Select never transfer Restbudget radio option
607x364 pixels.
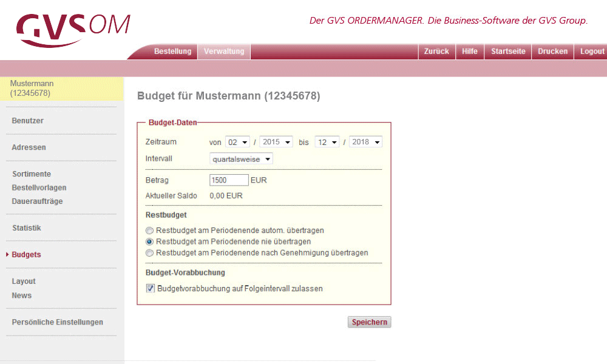(150, 241)
